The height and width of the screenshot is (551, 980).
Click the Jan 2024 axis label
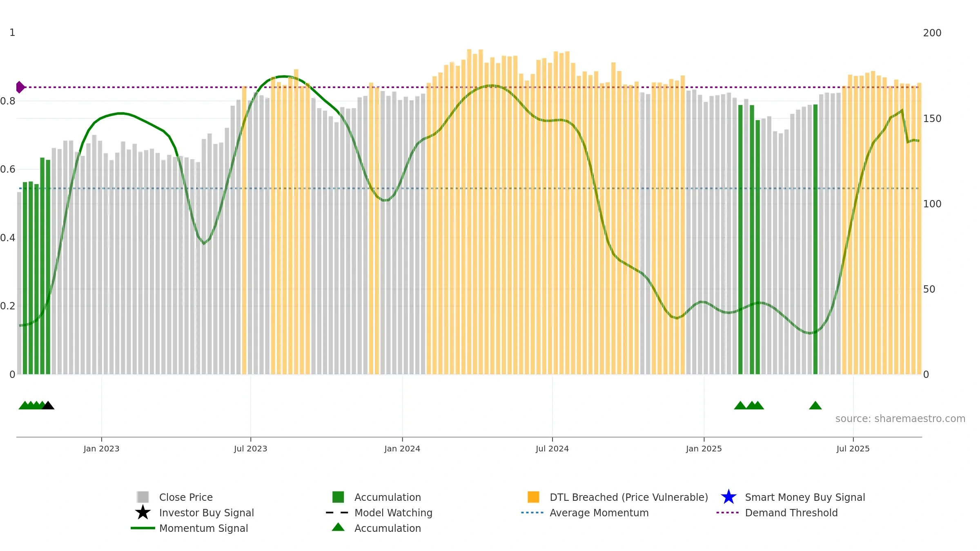402,449
